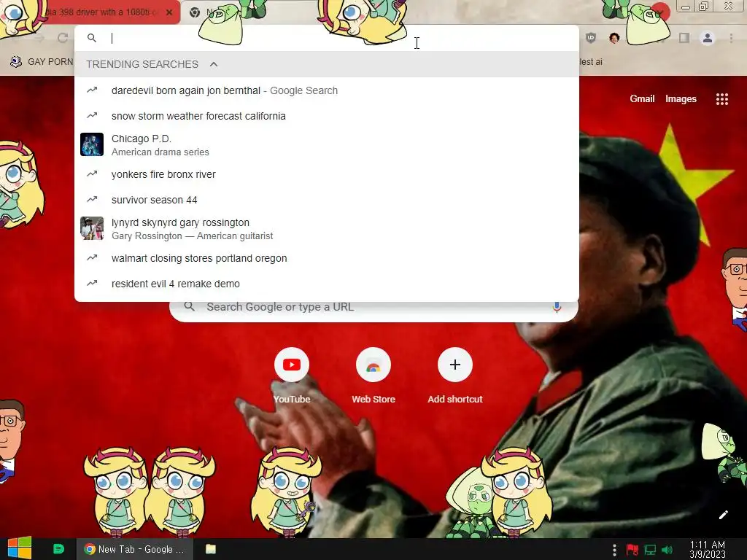Viewport: 747px width, 560px height.
Task: Click the Chicago P.D. thumbnail image
Action: [x=92, y=144]
